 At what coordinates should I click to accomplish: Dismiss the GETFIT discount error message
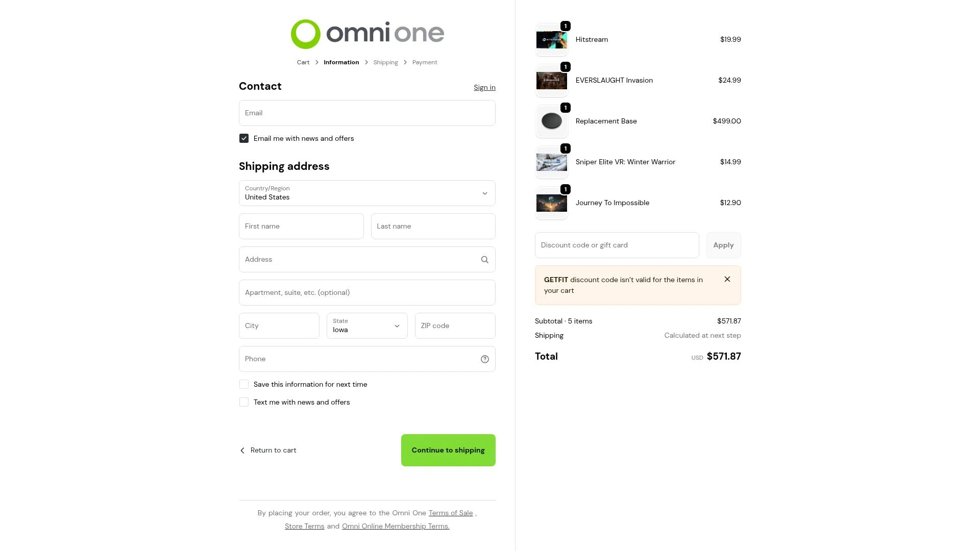(x=727, y=279)
